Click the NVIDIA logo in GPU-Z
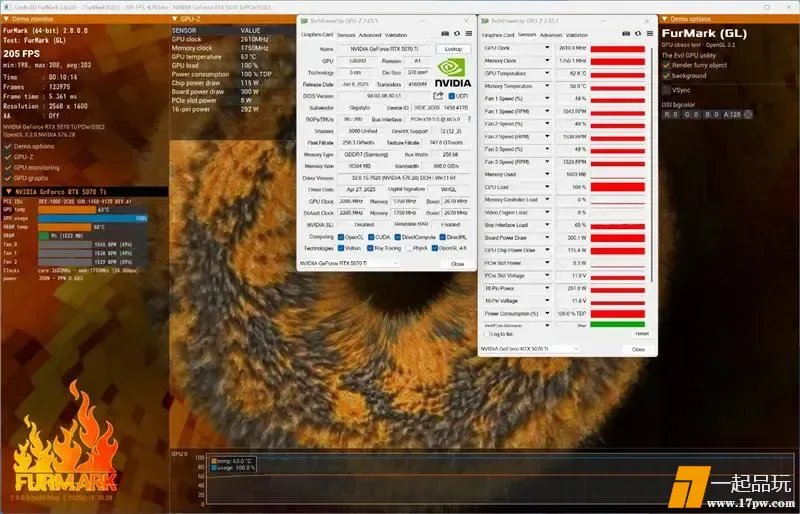The width and height of the screenshot is (800, 514). click(453, 73)
